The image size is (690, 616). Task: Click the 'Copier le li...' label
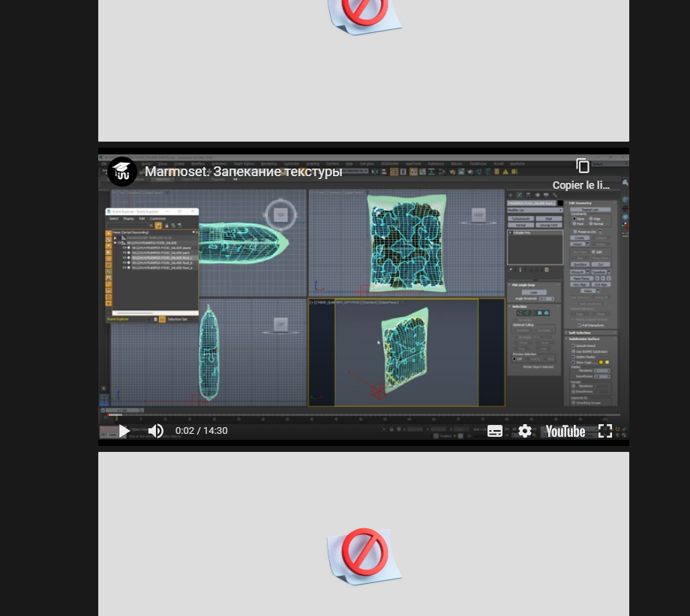[x=580, y=185]
